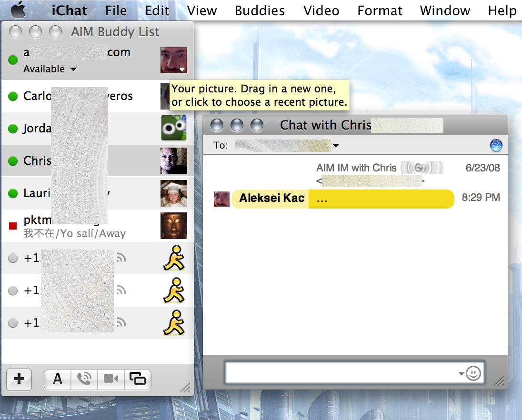Open the Edit menu

(x=157, y=10)
